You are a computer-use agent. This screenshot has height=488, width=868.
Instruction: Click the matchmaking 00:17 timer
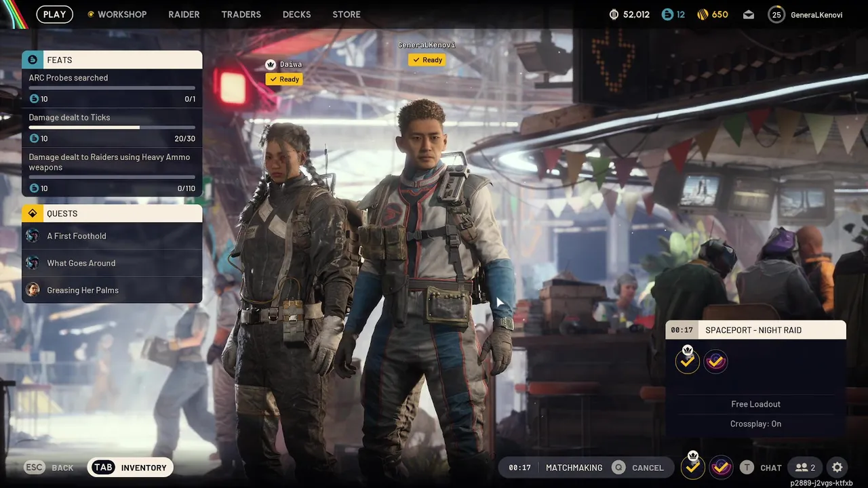click(x=519, y=468)
